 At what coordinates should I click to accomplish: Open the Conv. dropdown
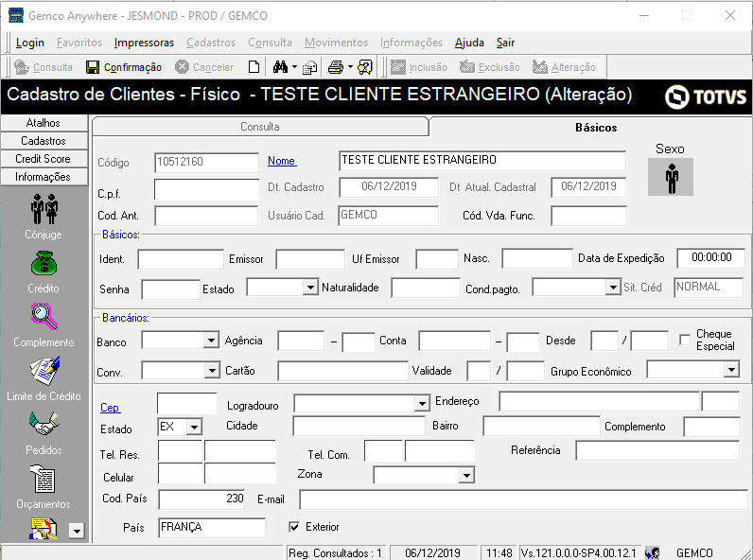[x=212, y=370]
